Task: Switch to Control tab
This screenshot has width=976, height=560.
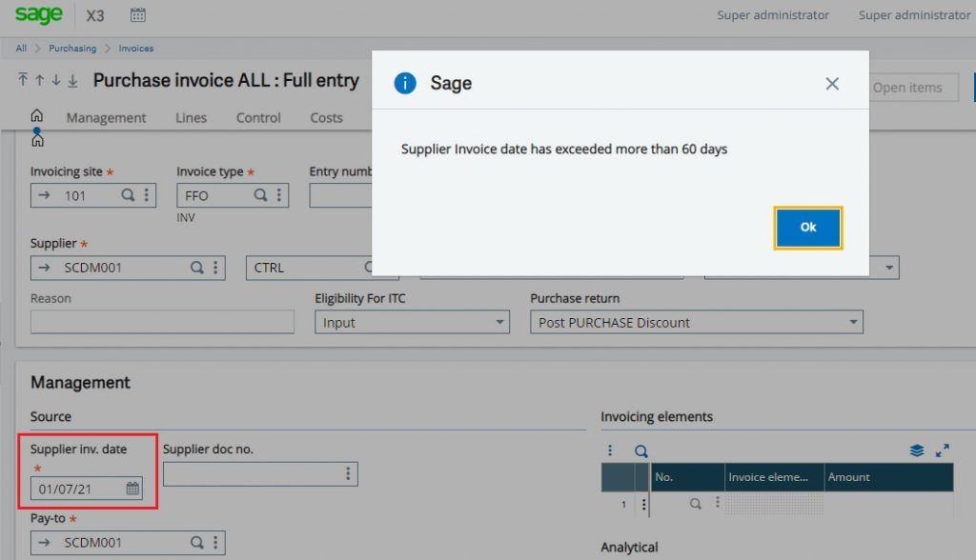Action: click(258, 117)
